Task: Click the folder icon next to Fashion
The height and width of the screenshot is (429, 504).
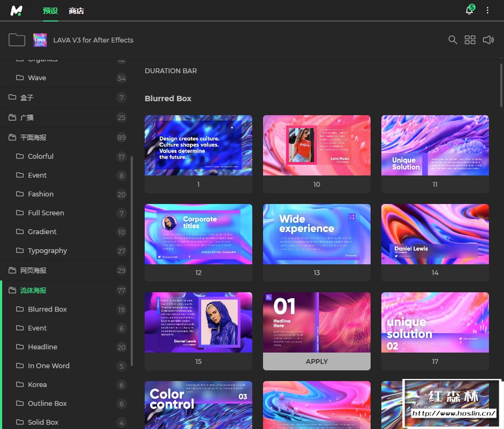Action: click(x=20, y=194)
